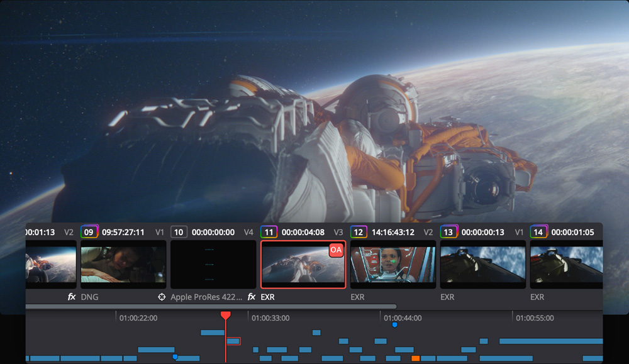
Task: Click the orange clip in the mini timeline
Action: 416,358
